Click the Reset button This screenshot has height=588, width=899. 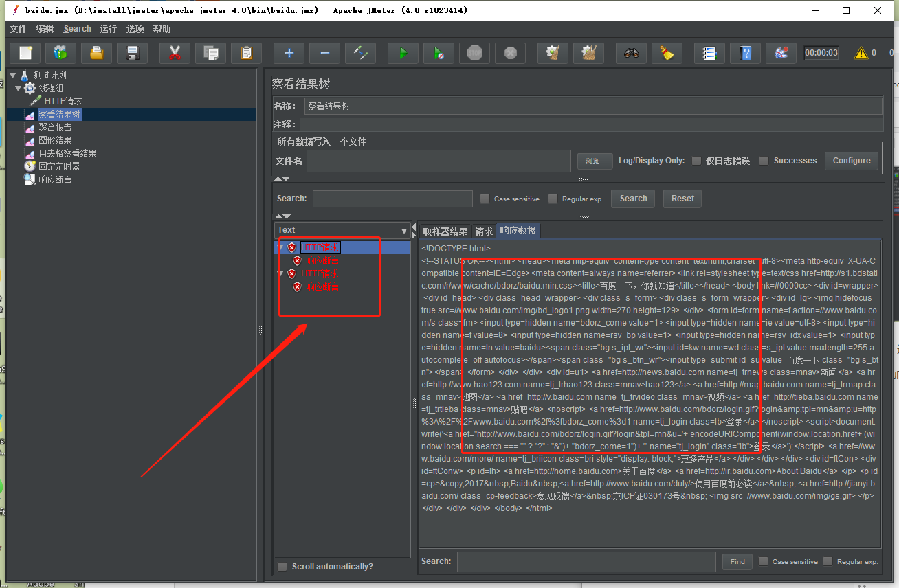coord(682,199)
